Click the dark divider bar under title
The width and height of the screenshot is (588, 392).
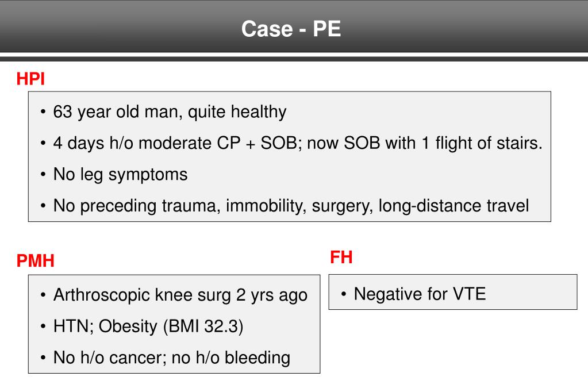tap(294, 59)
